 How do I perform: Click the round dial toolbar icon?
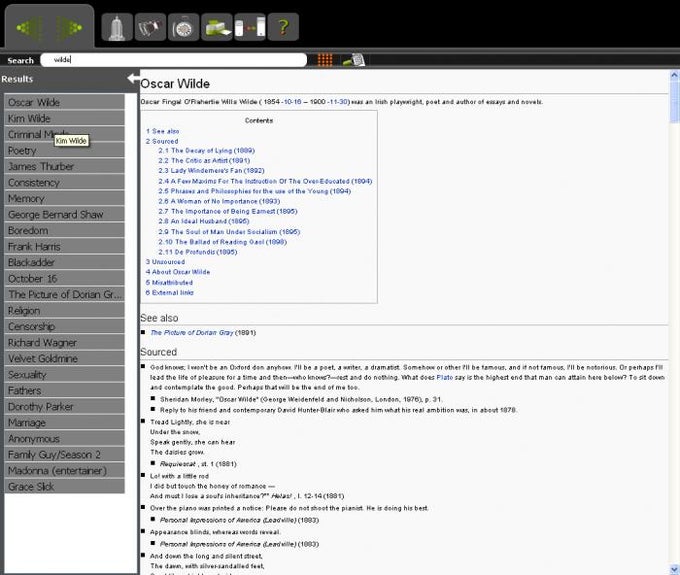[x=183, y=27]
